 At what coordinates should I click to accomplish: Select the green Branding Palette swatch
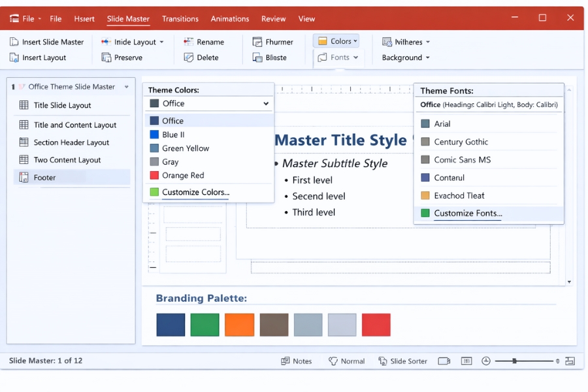coord(204,325)
